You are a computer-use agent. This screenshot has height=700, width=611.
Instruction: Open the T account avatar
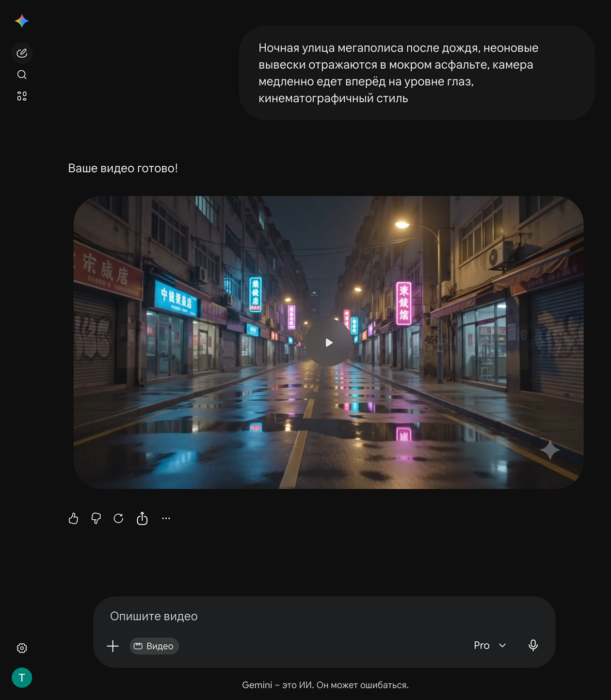point(22,678)
